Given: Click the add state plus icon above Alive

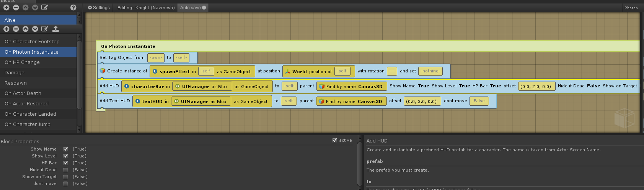Looking at the screenshot, I should 6,7.
